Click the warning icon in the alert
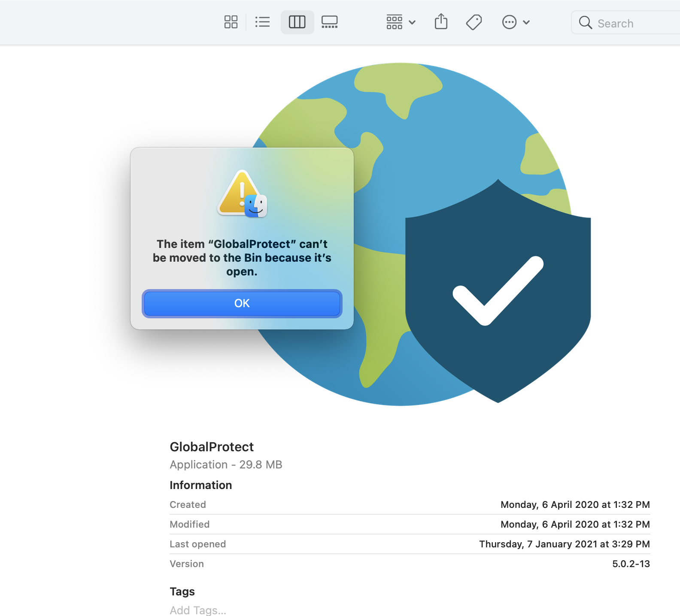680x616 pixels. coord(242,193)
